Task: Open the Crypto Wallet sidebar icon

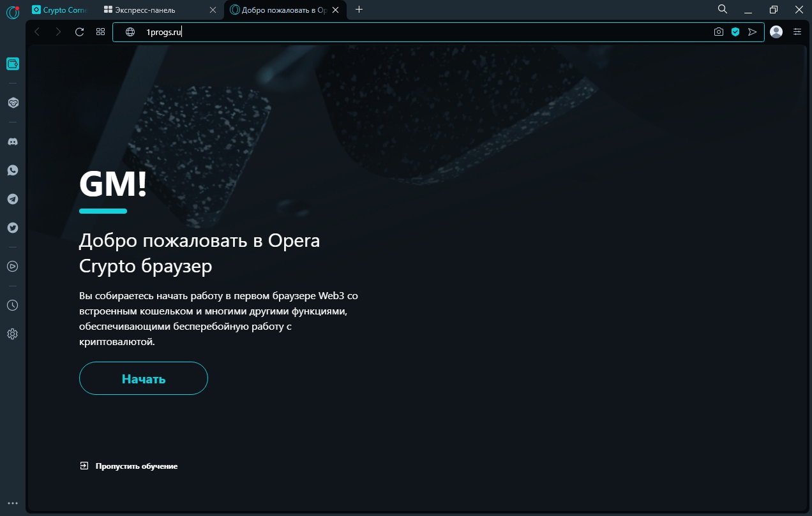Action: coord(13,64)
